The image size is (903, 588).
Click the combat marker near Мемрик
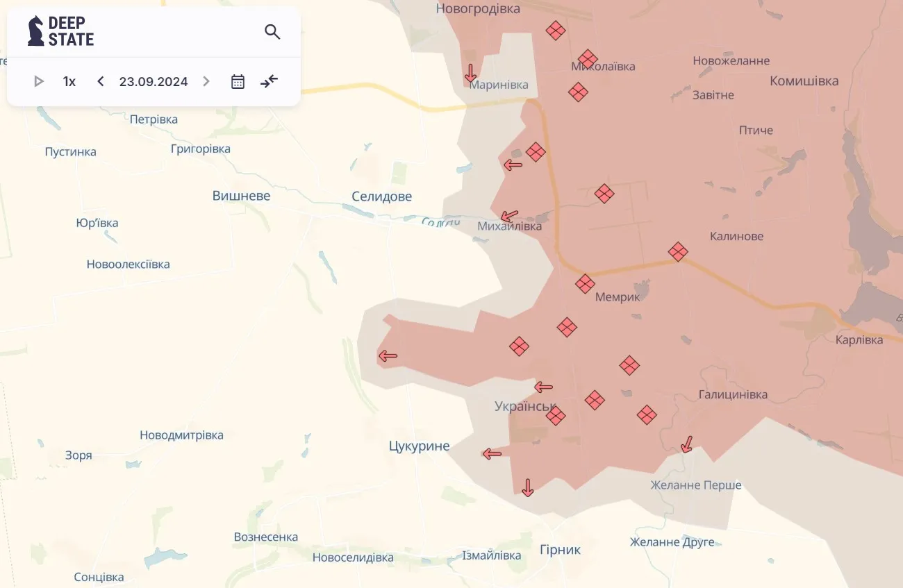585,284
